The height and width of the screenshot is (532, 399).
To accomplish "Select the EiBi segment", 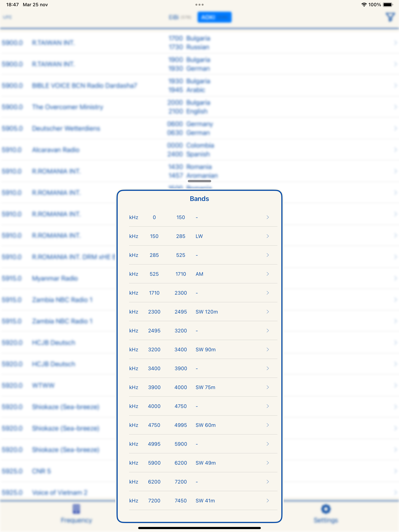I will click(180, 17).
